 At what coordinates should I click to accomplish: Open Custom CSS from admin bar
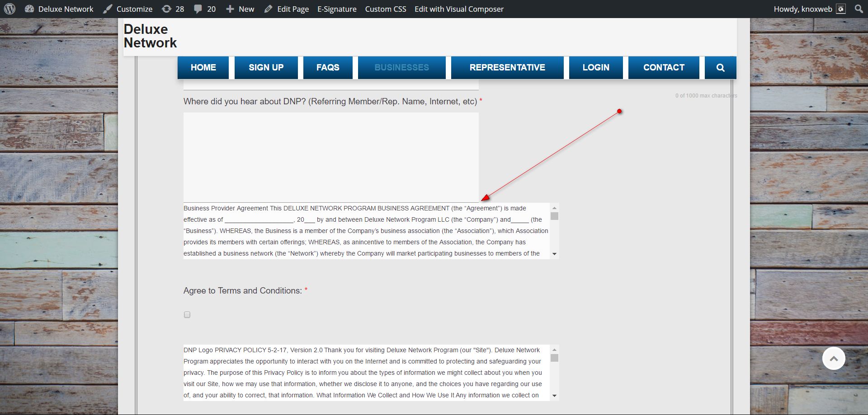coord(386,9)
